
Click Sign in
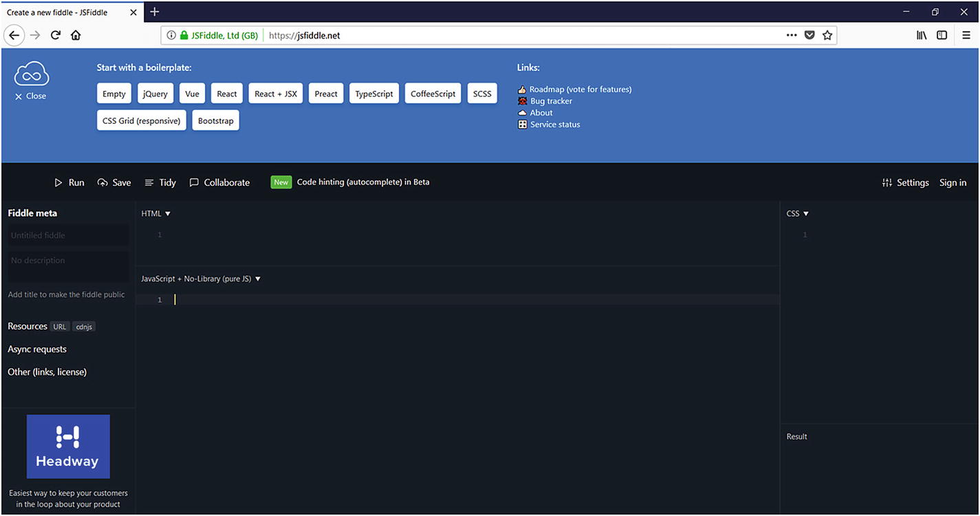pyautogui.click(x=952, y=182)
